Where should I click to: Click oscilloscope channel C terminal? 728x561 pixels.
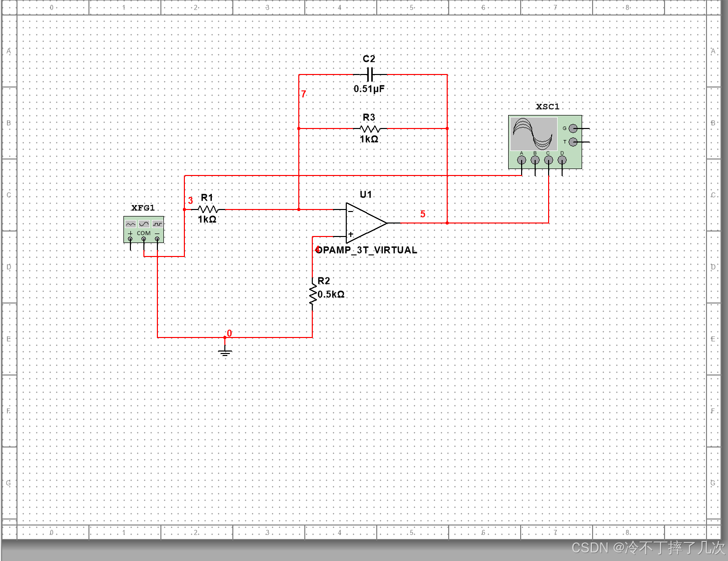point(549,160)
